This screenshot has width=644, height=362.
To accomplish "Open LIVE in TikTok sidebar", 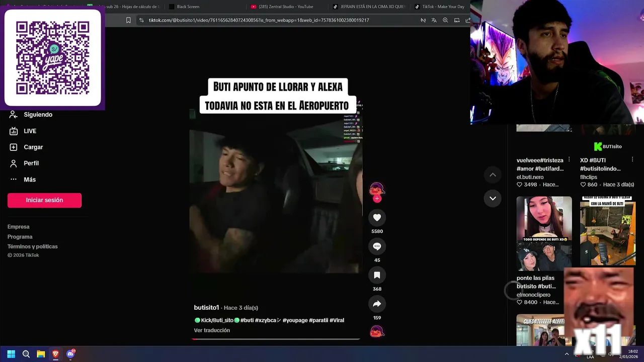I will (x=23, y=131).
